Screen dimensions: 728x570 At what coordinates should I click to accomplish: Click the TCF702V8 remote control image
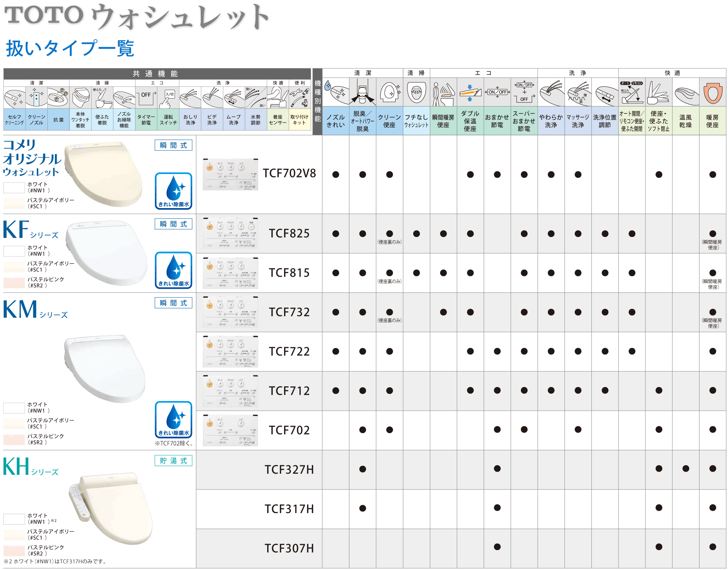tap(230, 174)
